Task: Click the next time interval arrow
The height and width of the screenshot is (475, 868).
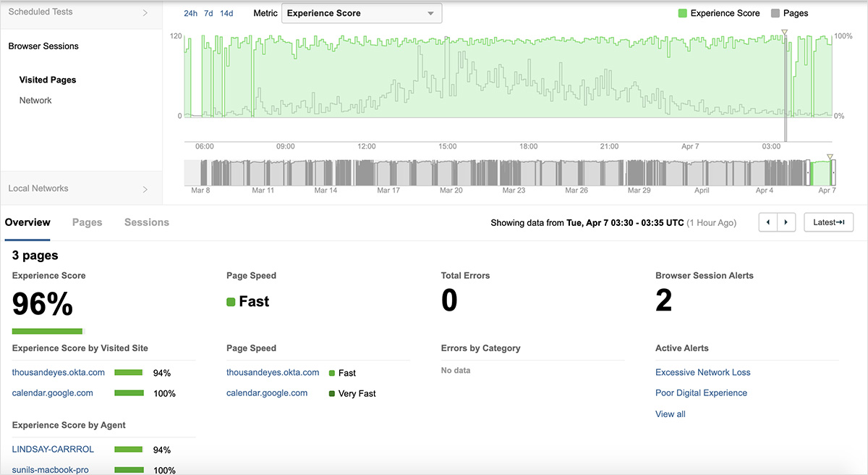Action: pos(786,222)
